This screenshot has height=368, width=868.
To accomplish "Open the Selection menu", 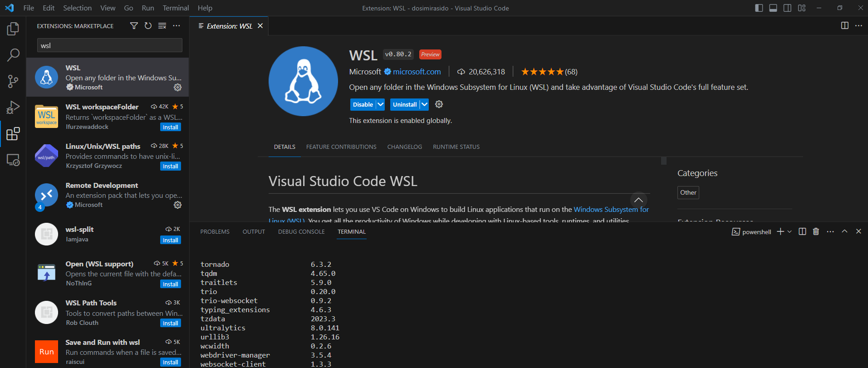I will pos(77,8).
